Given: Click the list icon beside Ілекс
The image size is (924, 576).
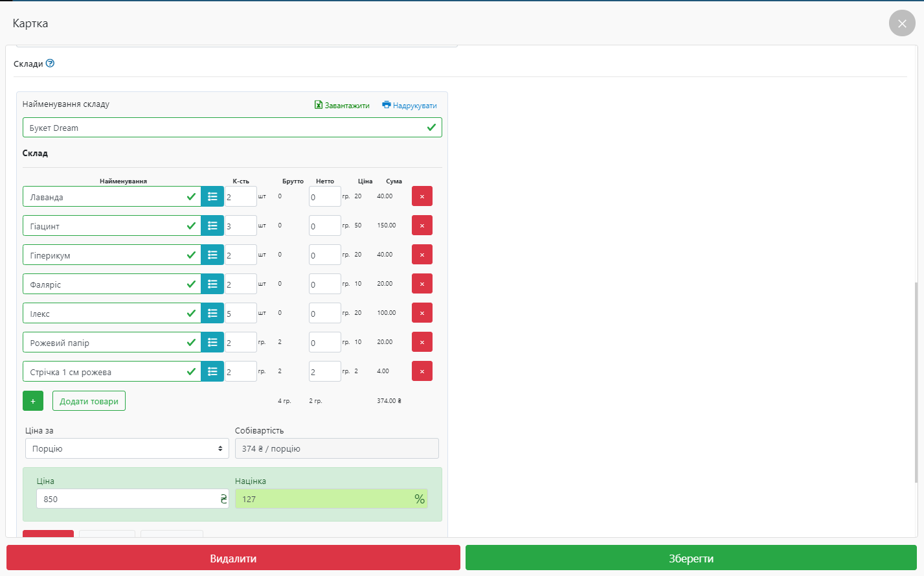Looking at the screenshot, I should coord(212,313).
